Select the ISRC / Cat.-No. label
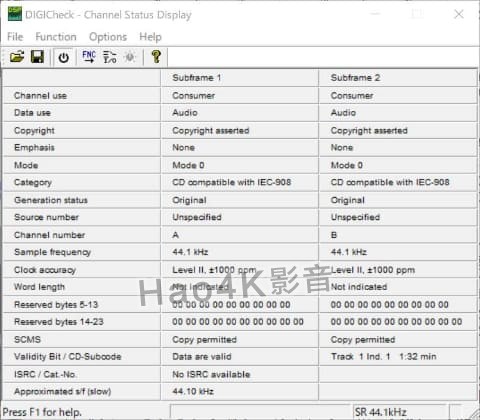Image resolution: width=480 pixels, height=420 pixels. click(x=45, y=374)
